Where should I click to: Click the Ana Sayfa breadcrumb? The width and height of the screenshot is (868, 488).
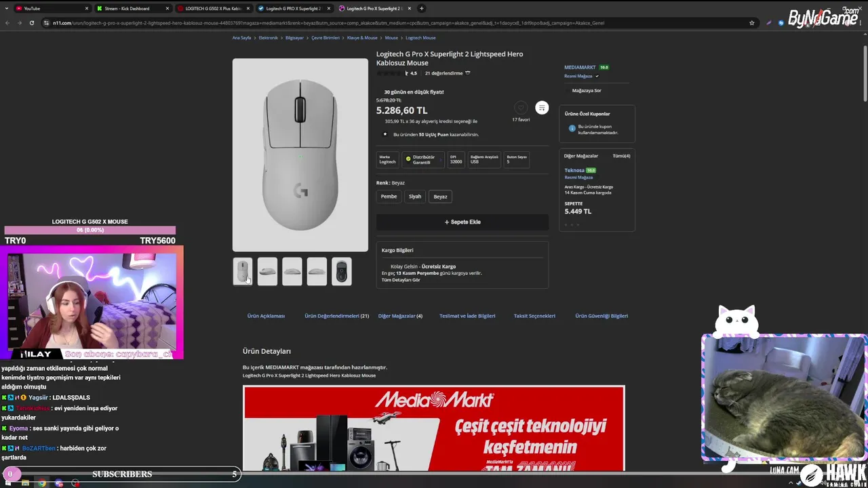241,38
